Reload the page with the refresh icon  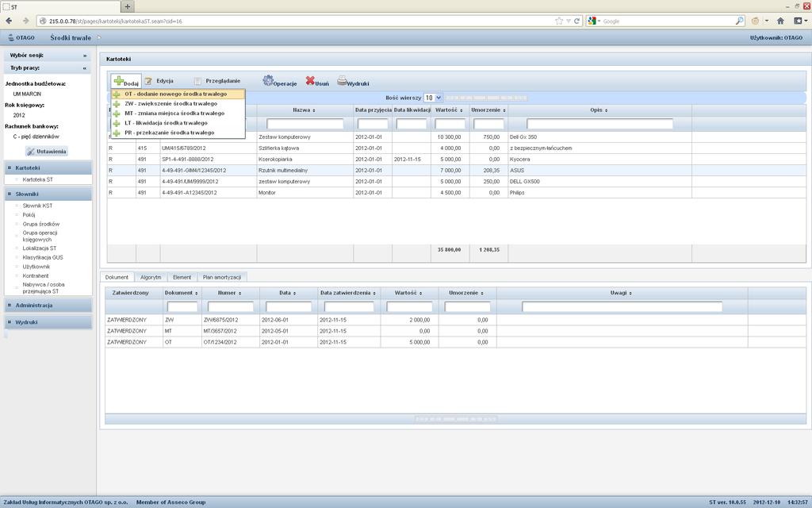click(x=576, y=21)
